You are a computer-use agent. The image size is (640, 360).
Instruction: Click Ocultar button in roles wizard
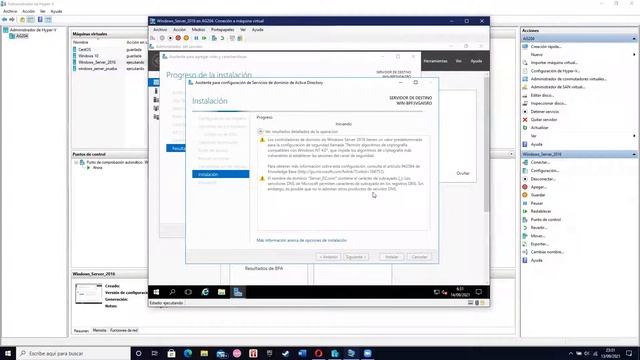[x=463, y=173]
